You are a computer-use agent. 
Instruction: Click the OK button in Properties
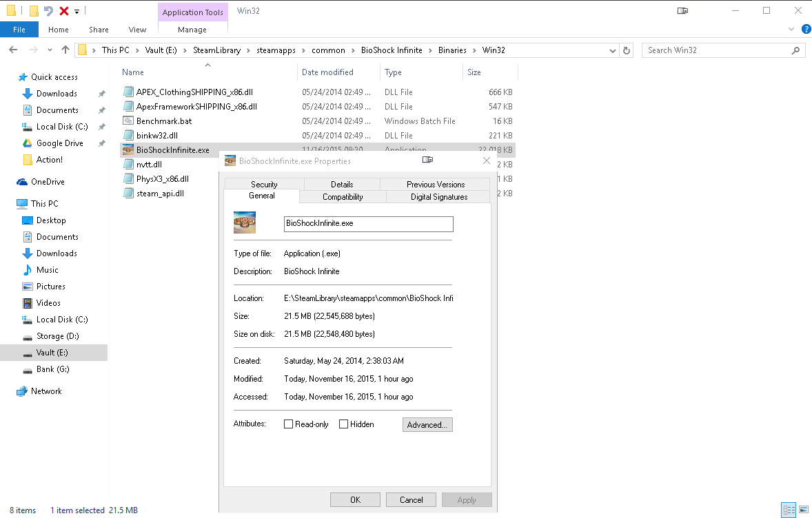pos(355,500)
